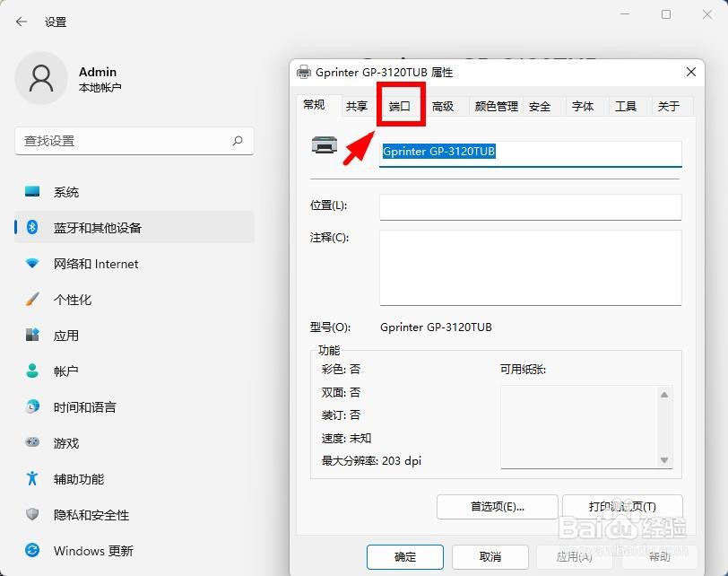Click the apps icon beside 应用
This screenshot has width=728, height=576.
coord(32,335)
